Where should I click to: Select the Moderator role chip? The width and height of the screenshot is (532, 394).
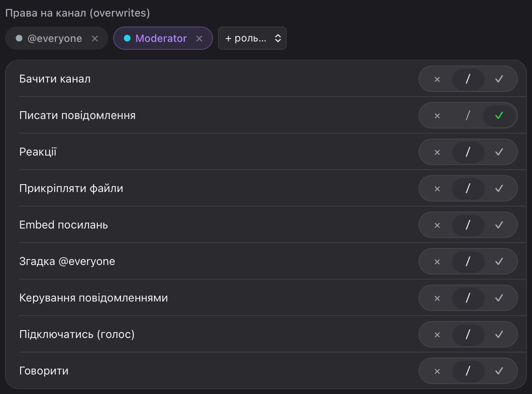click(x=163, y=39)
